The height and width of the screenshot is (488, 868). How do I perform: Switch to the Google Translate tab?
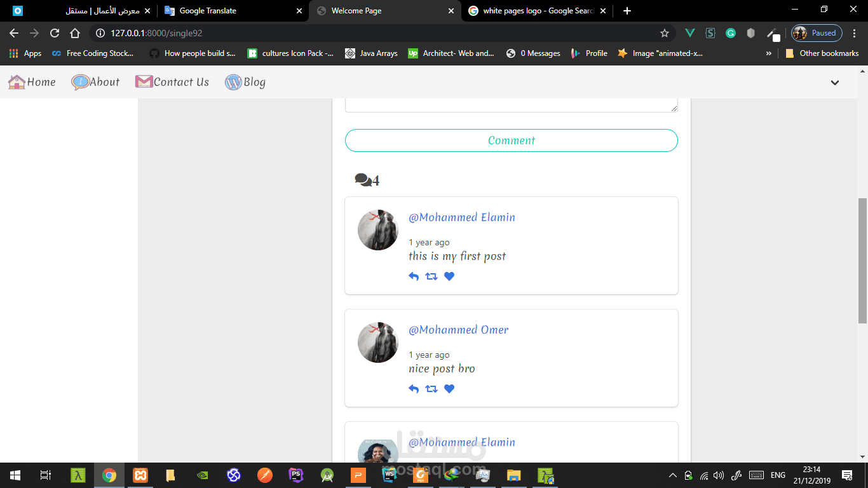pos(232,11)
